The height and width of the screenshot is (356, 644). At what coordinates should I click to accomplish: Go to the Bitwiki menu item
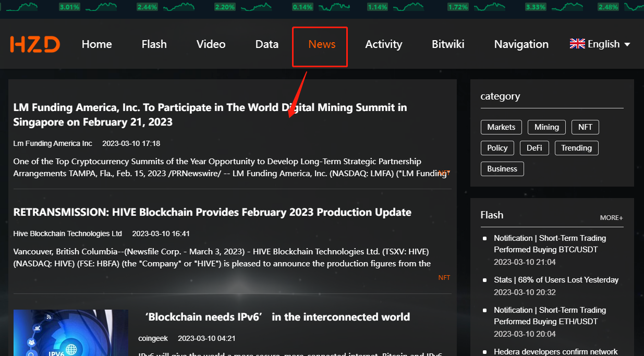448,44
